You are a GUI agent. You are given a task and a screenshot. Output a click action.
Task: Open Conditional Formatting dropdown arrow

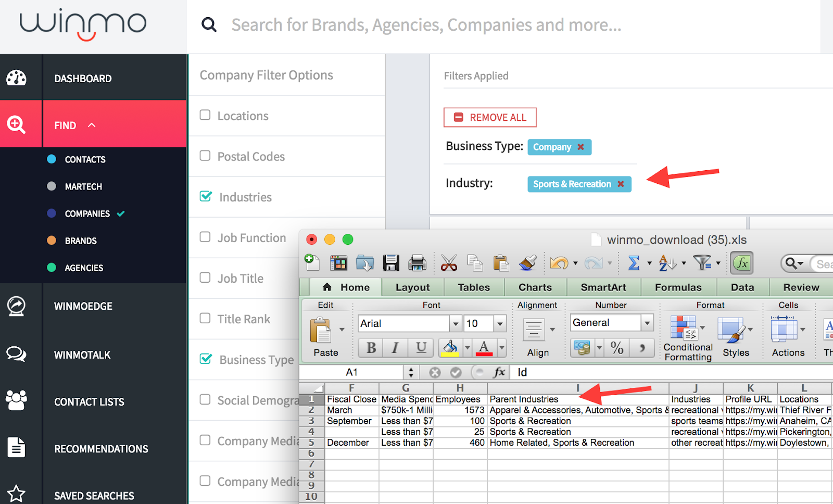703,328
